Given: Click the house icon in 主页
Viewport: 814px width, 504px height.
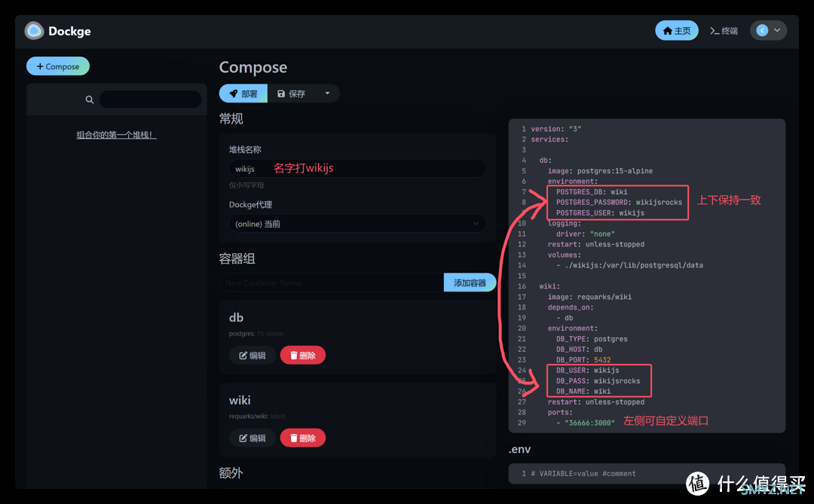Looking at the screenshot, I should tap(668, 31).
